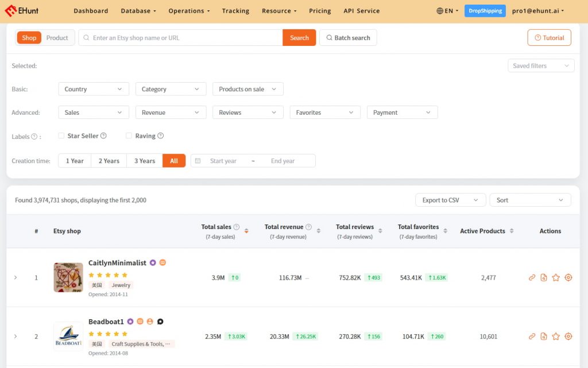Select 2 Years creation time

coord(109,161)
